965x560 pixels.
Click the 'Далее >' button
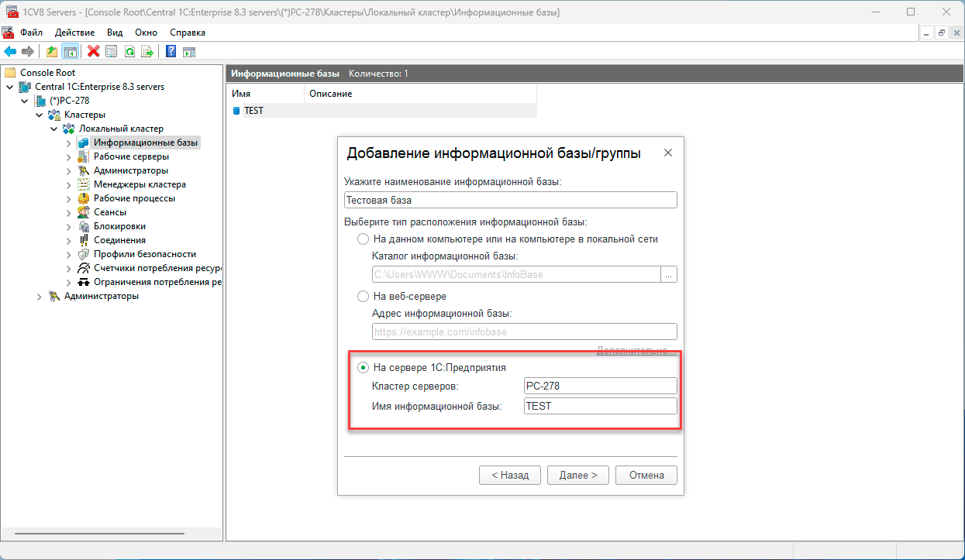[x=577, y=475]
